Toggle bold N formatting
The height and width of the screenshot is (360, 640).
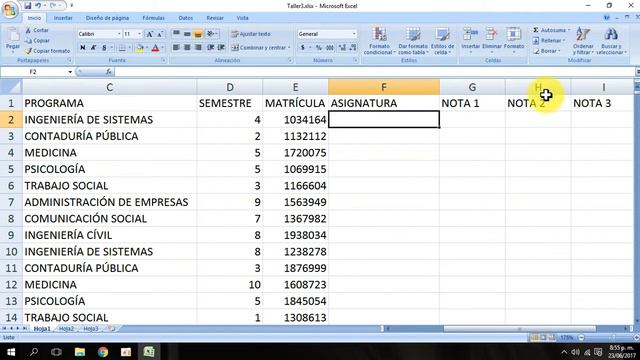83,48
